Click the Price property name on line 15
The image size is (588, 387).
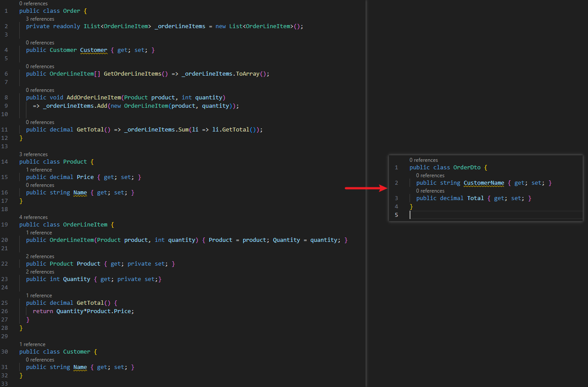pyautogui.click(x=85, y=177)
